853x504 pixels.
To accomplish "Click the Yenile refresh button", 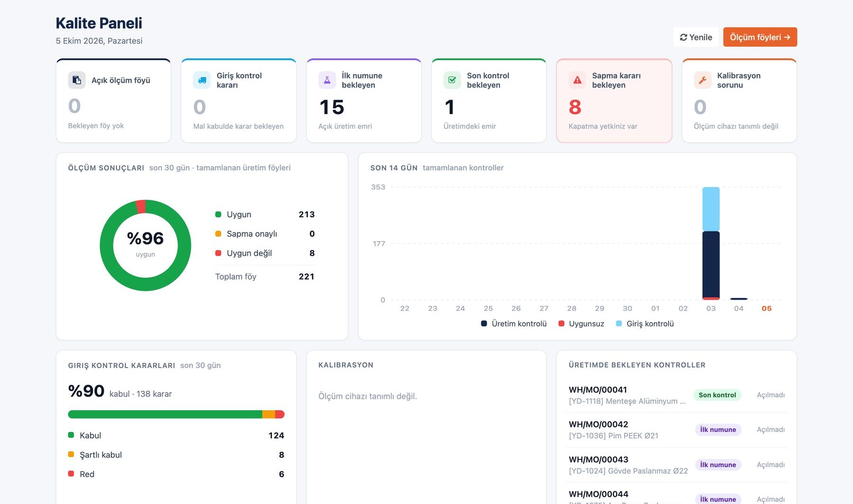I will 696,37.
